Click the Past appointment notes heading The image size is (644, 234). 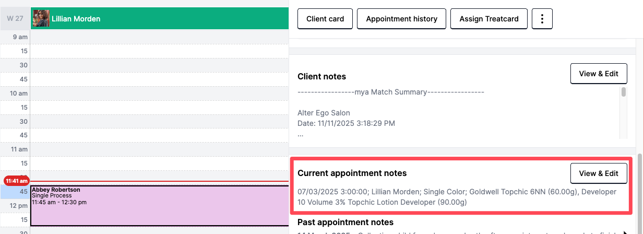[x=345, y=223]
